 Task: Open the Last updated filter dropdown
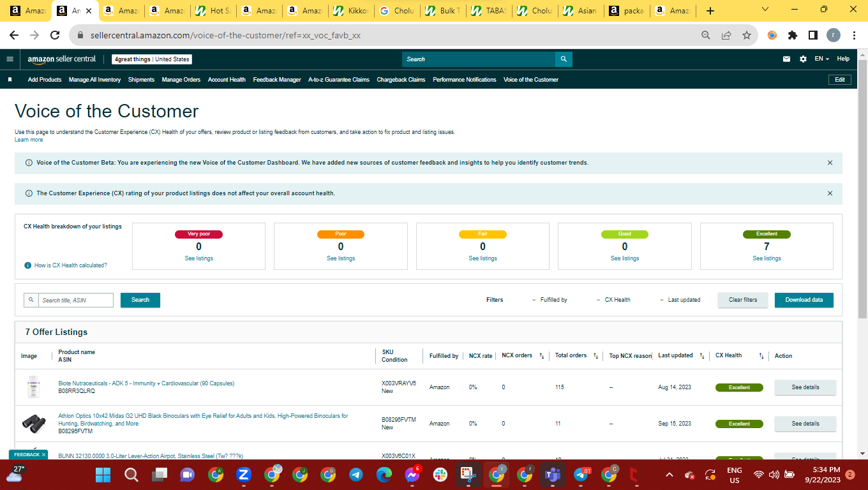680,300
